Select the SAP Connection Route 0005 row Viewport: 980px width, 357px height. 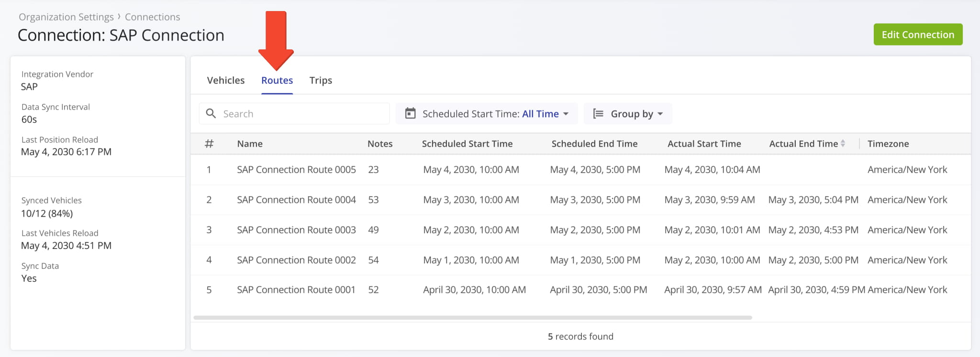tap(296, 170)
